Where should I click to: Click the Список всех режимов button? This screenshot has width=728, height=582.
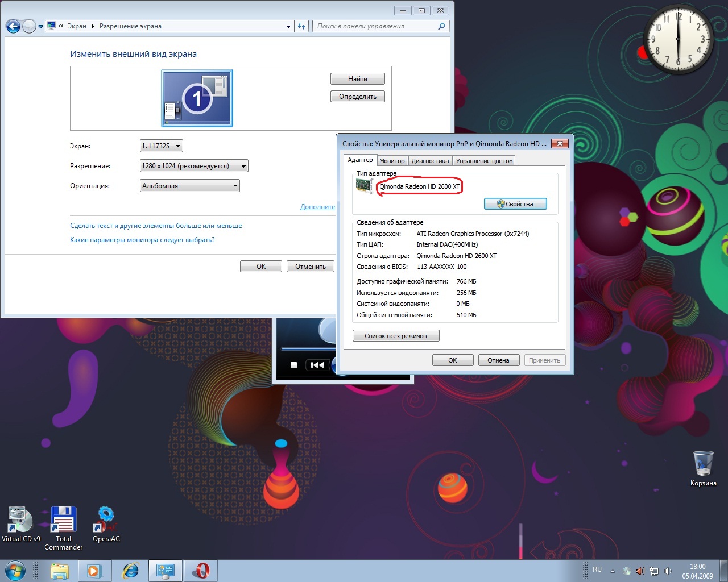pyautogui.click(x=396, y=336)
